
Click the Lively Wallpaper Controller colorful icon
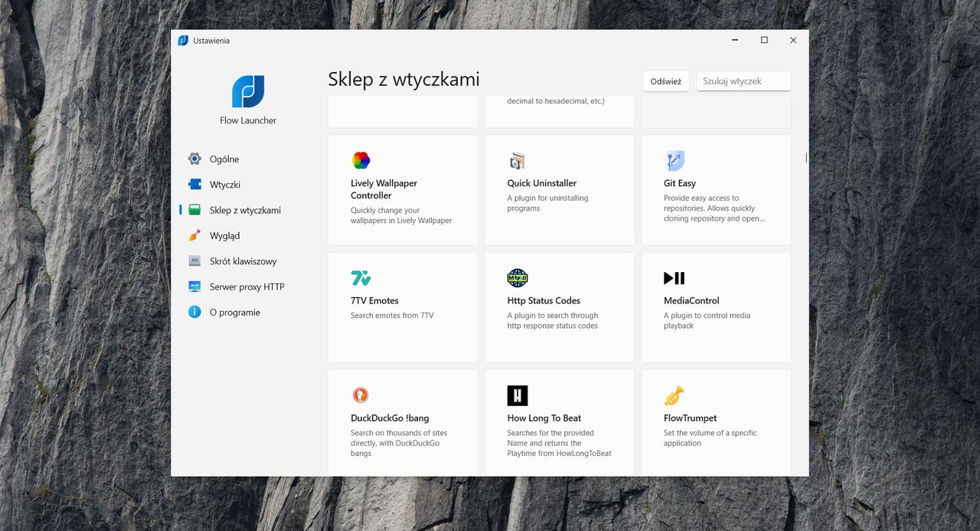click(x=361, y=160)
